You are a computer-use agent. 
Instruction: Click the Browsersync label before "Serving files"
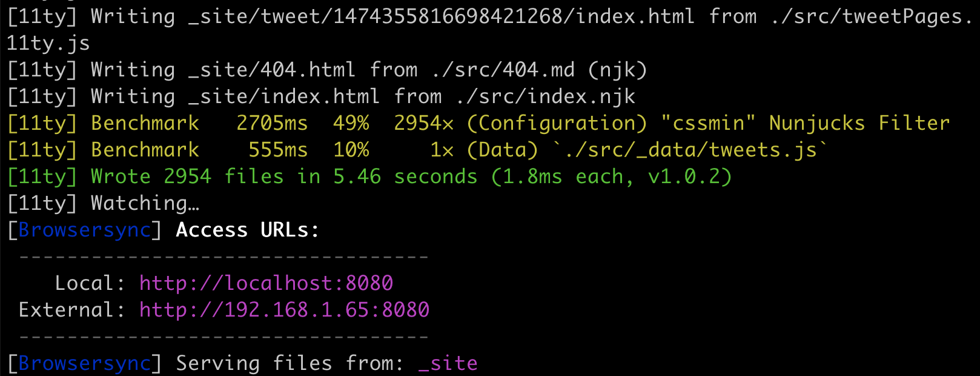click(x=84, y=363)
